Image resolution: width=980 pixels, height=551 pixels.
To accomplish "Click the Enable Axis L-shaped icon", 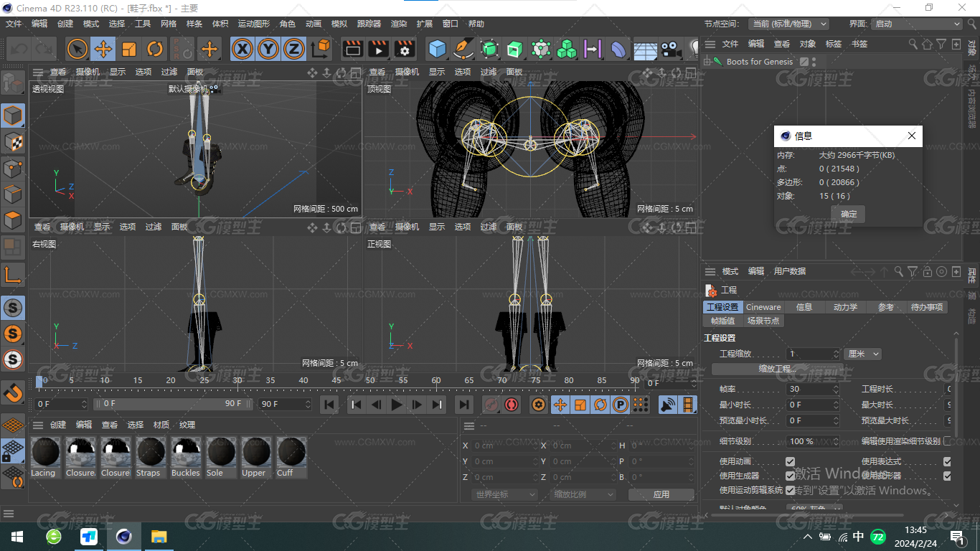I will click(x=13, y=274).
